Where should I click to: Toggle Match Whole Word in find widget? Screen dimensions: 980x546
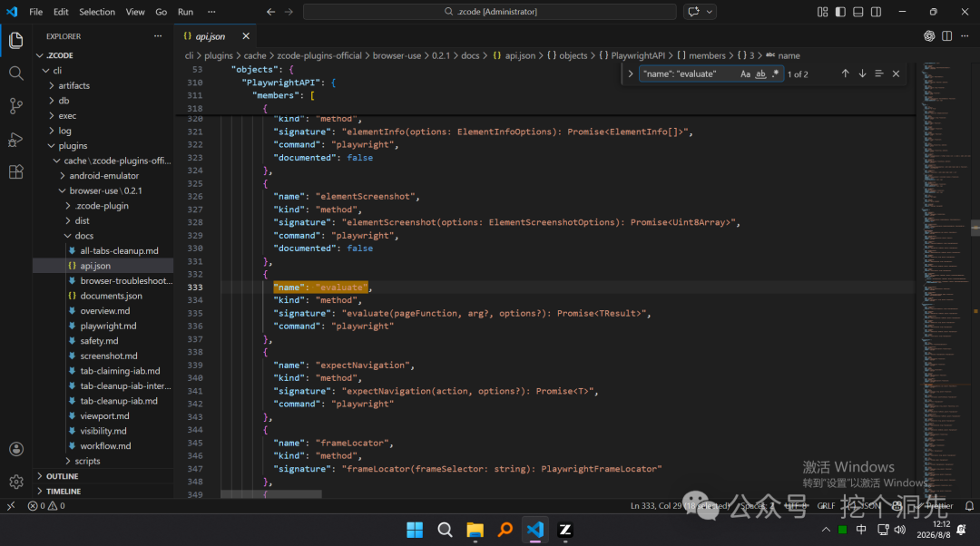point(760,73)
